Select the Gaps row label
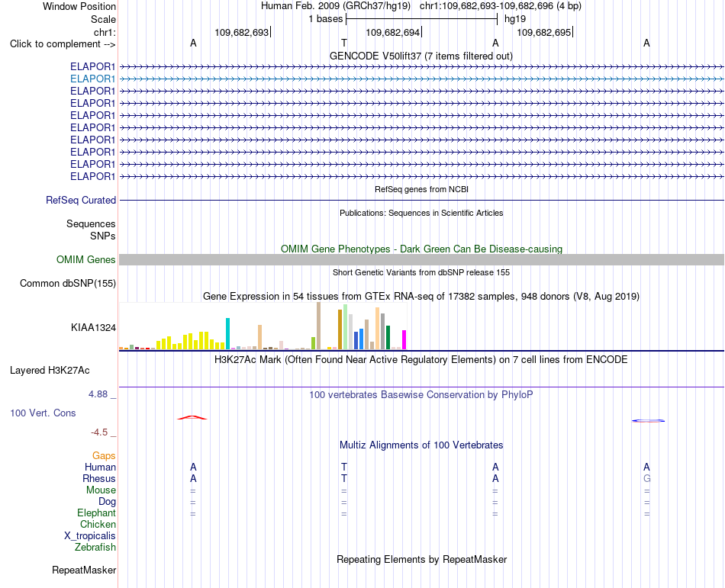Viewport: 725px width, 588px height. [104, 456]
